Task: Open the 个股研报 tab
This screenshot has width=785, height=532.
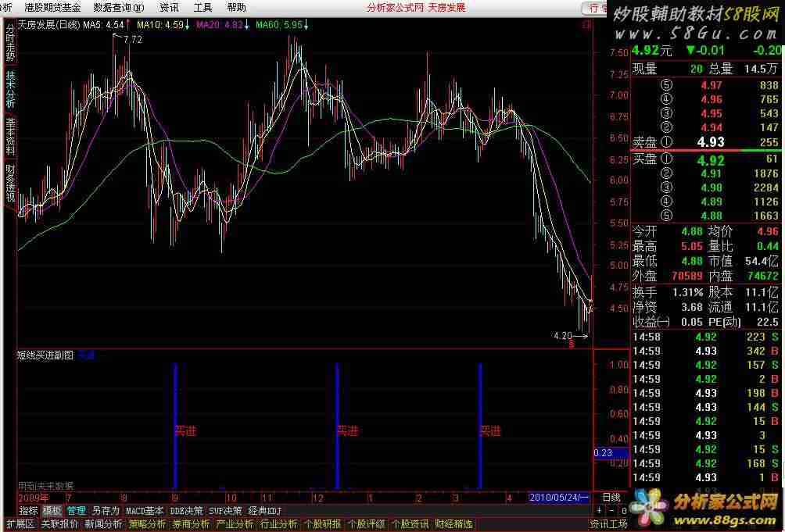Action: pos(323,524)
